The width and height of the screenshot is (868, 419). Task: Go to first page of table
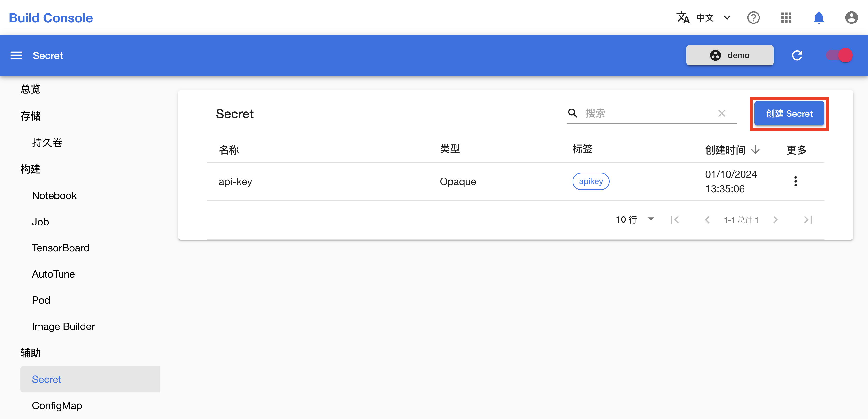click(675, 220)
